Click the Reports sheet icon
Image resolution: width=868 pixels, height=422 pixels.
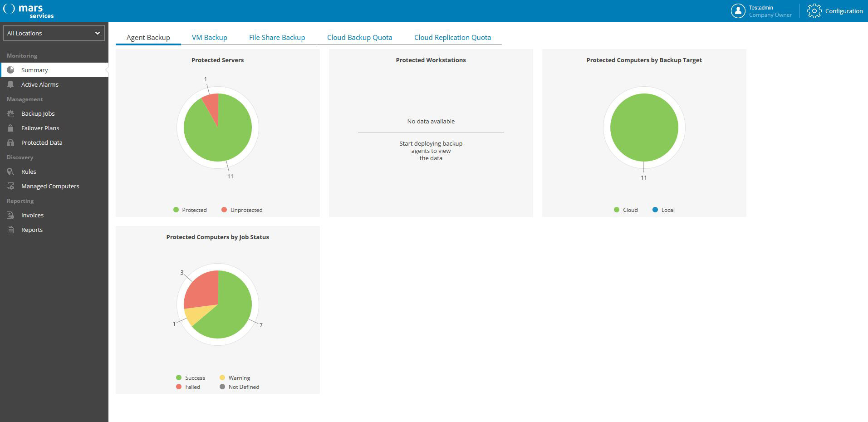coord(11,230)
